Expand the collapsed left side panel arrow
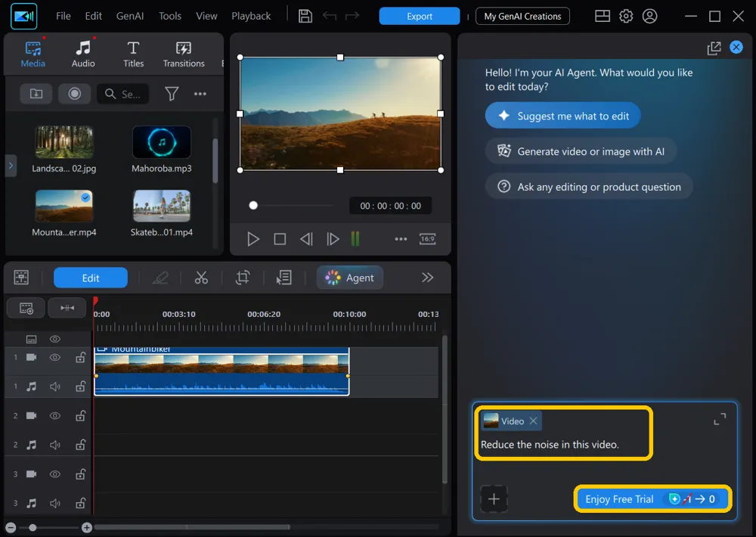This screenshot has width=756, height=537. coord(11,166)
